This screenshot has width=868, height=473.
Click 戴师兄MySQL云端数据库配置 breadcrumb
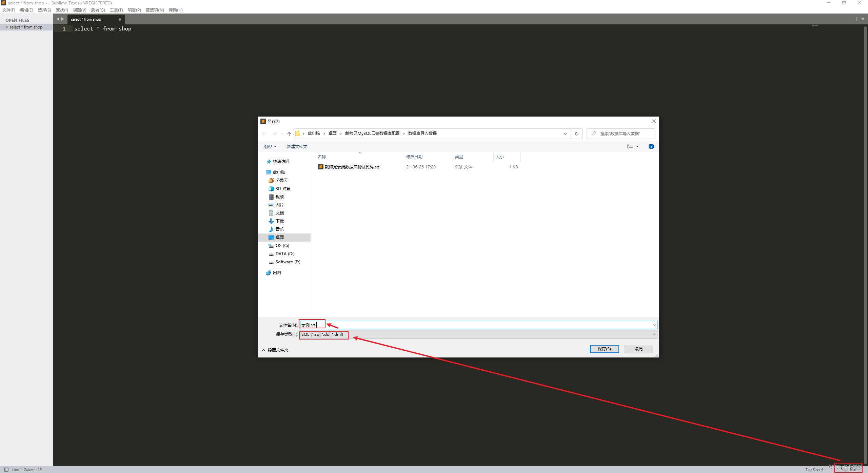[372, 133]
